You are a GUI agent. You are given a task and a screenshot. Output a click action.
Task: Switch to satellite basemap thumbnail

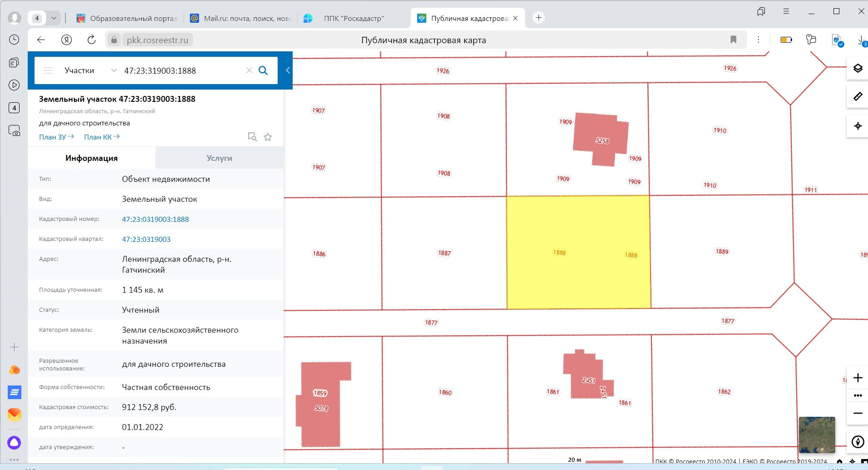(x=817, y=435)
